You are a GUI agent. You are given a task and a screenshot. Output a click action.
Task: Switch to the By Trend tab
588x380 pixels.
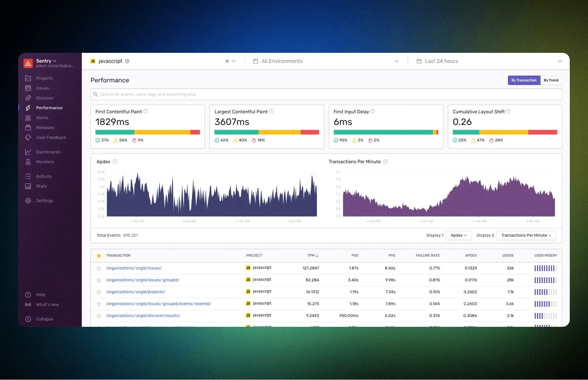pos(551,80)
